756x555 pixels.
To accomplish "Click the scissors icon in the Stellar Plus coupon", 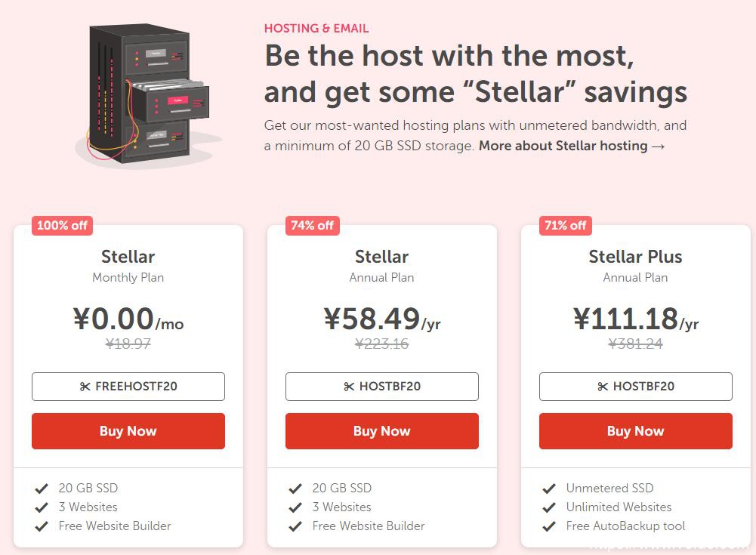I will pos(603,387).
